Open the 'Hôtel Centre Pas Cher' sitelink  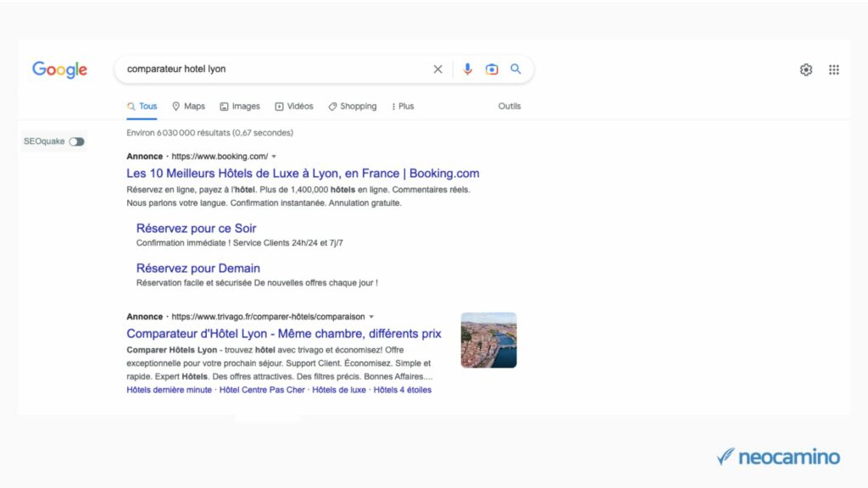point(262,390)
